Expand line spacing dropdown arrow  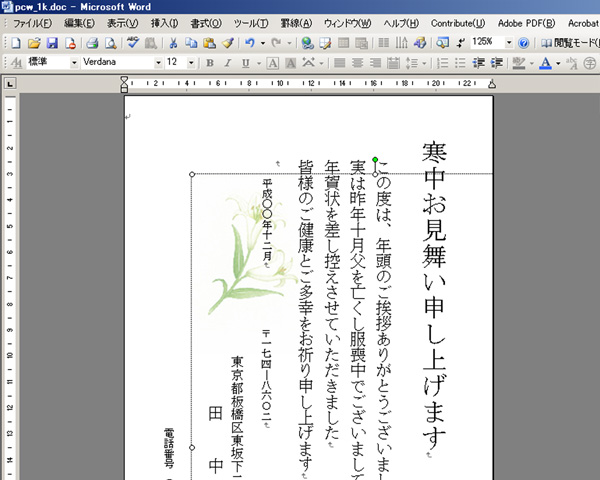[x=424, y=63]
